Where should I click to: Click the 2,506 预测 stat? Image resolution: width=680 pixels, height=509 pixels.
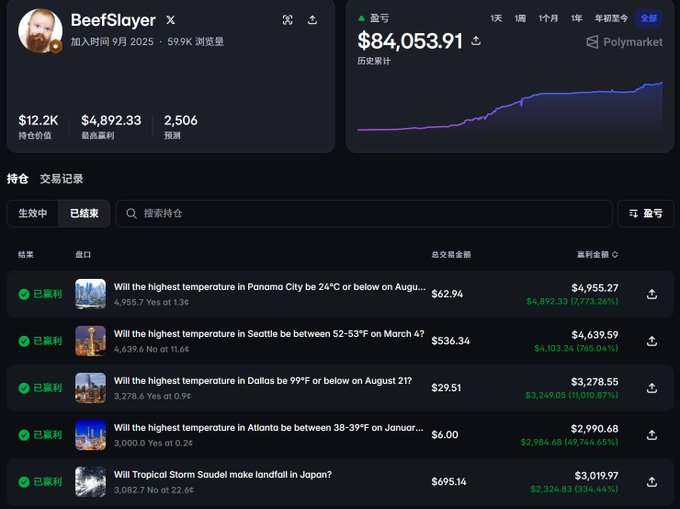[180, 126]
